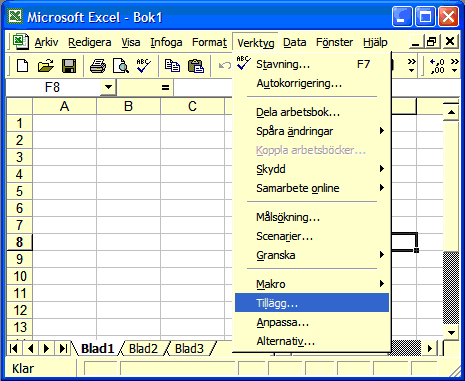465x381 pixels.
Task: Click the Copy toolbar icon
Action: [172, 66]
